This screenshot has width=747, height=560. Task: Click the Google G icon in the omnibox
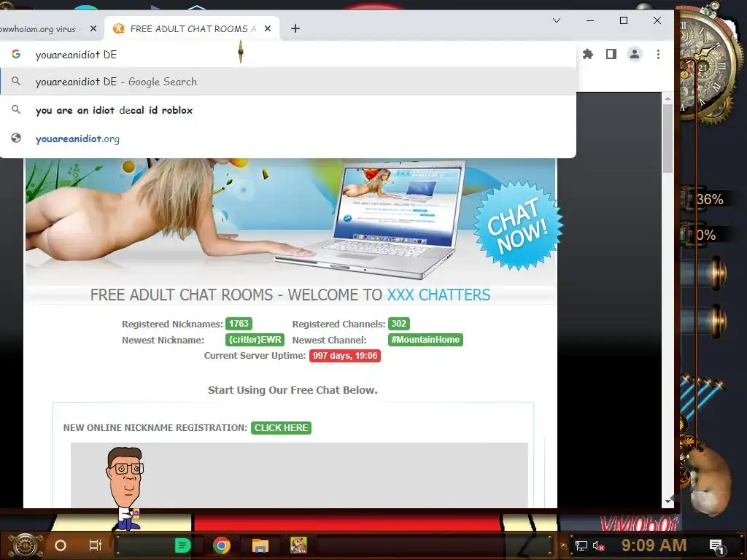[x=16, y=54]
